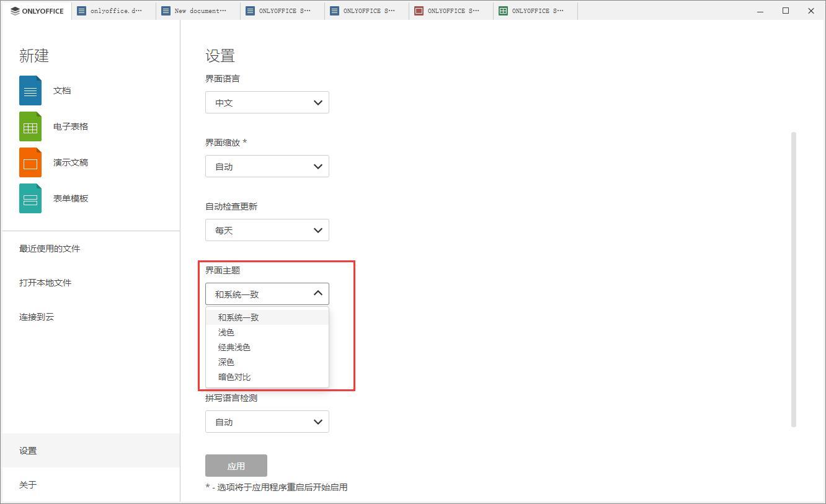Select the blue document icon on the New document tab

pos(165,11)
